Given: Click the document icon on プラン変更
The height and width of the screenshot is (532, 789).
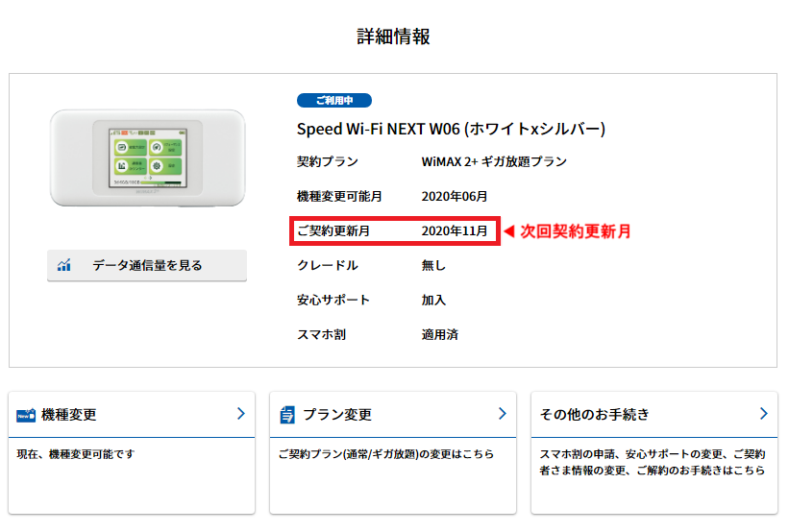Looking at the screenshot, I should tap(287, 415).
